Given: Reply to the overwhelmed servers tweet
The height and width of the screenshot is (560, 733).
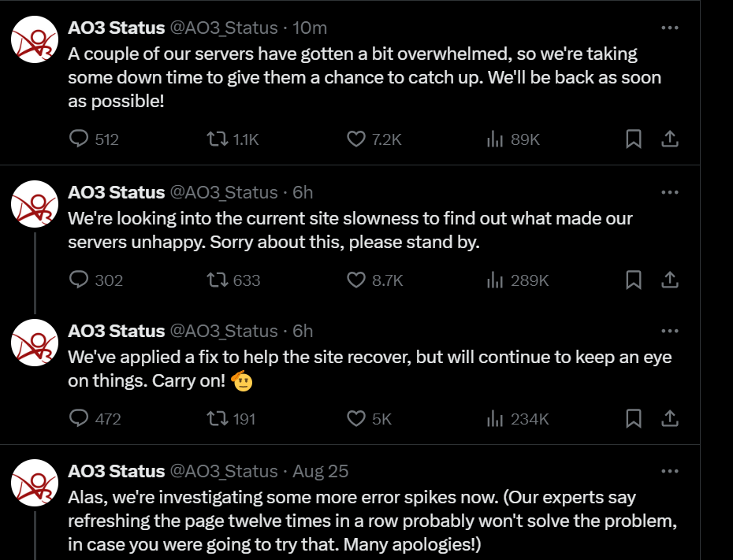Looking at the screenshot, I should tap(78, 139).
